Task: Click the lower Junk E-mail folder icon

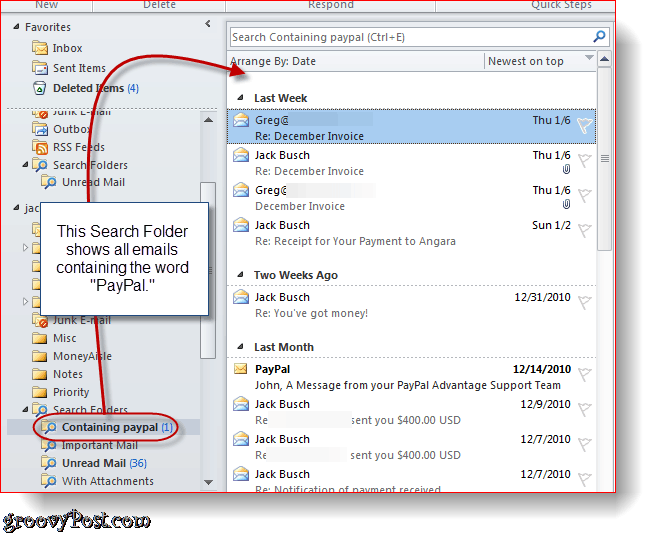Action: pos(40,320)
